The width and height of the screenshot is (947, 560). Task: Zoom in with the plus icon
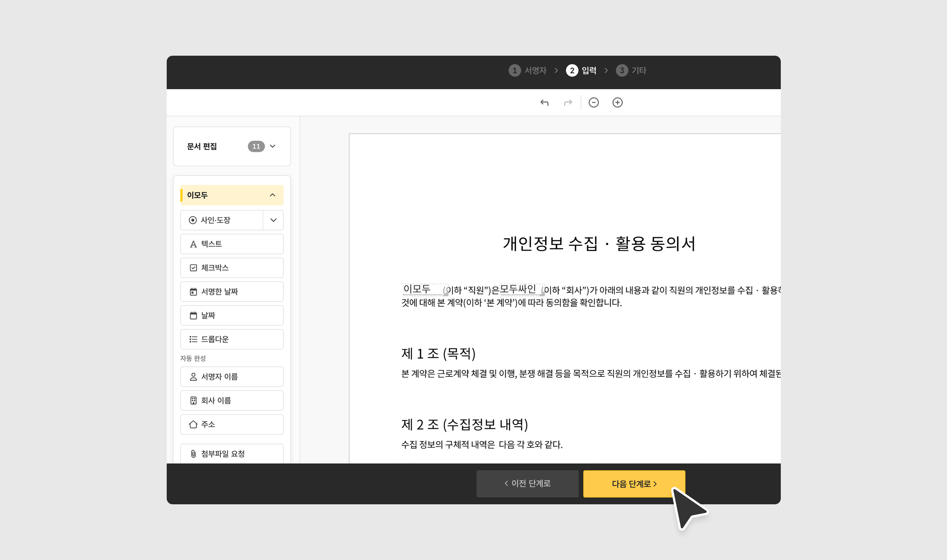pyautogui.click(x=617, y=103)
